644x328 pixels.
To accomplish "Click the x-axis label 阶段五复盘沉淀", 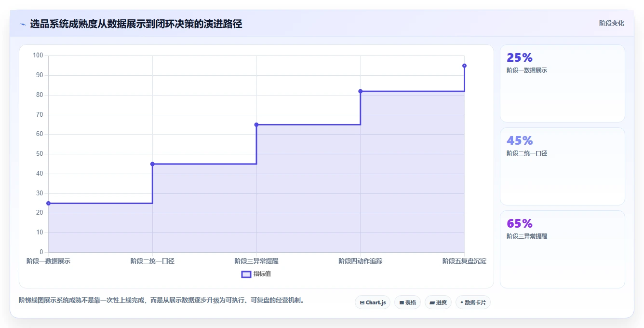I will point(464,261).
